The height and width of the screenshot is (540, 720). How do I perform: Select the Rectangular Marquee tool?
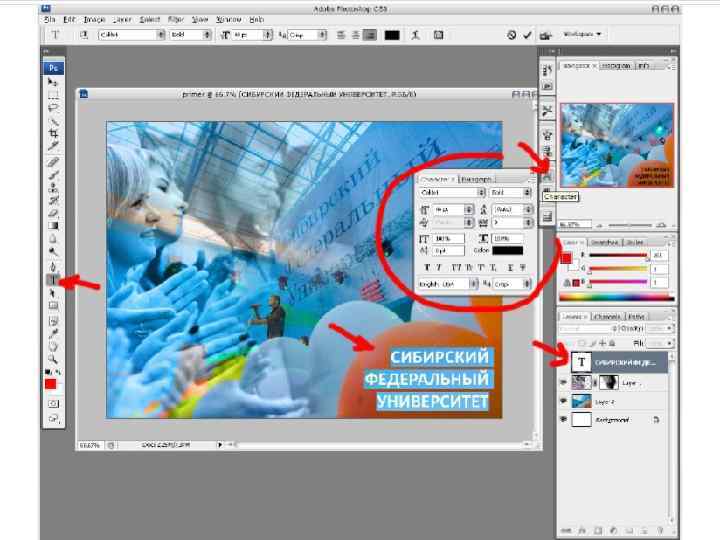[x=53, y=95]
